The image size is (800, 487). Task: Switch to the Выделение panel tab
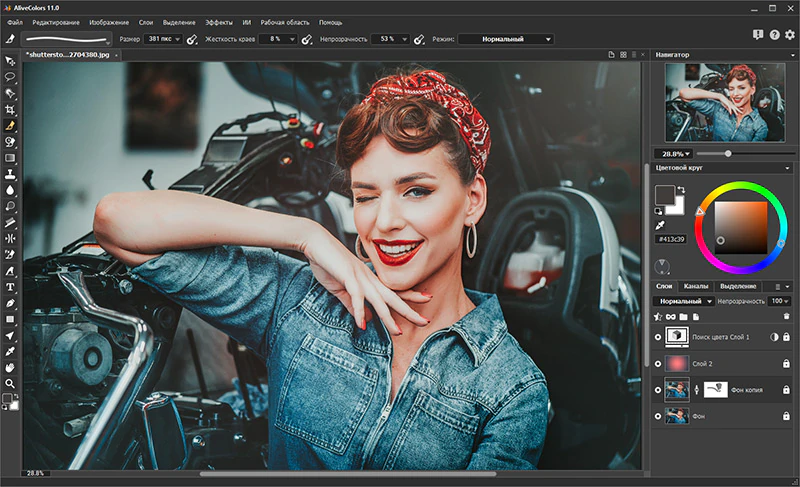[x=738, y=286]
